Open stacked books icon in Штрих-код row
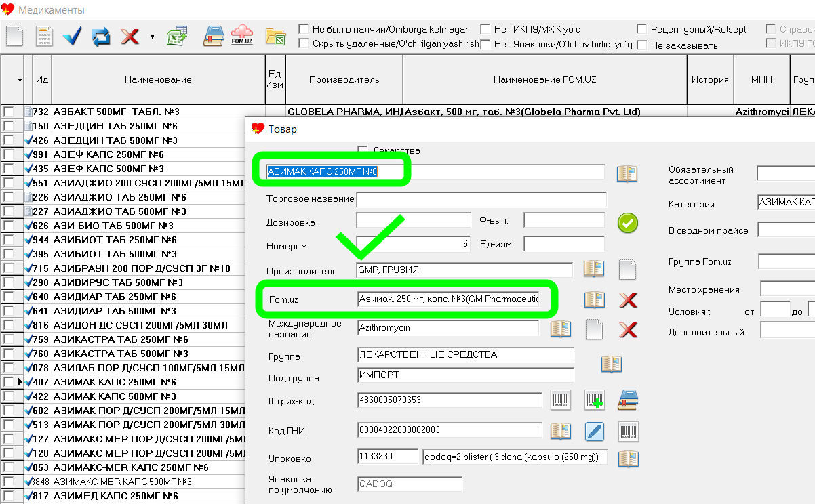The height and width of the screenshot is (504, 815). click(x=628, y=400)
